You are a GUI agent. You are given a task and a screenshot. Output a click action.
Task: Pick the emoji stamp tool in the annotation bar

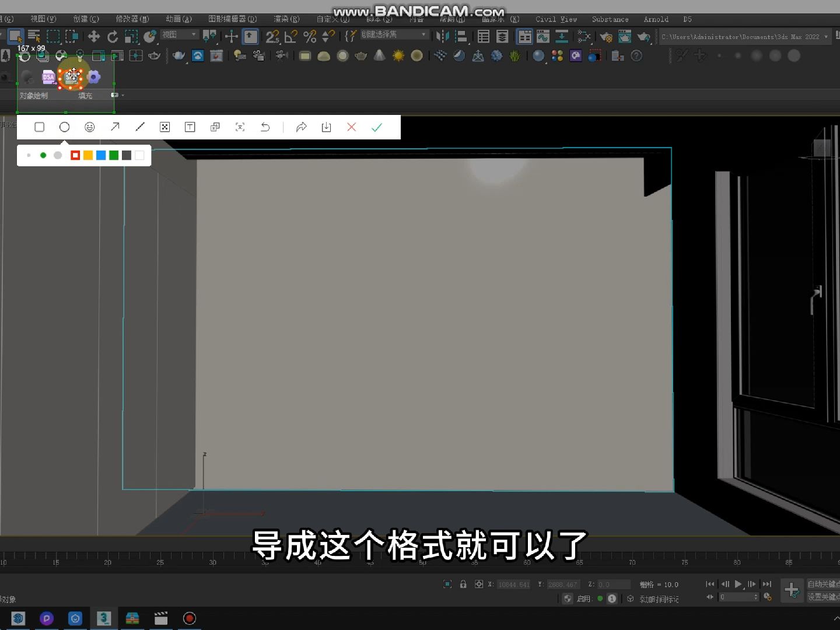coord(90,127)
